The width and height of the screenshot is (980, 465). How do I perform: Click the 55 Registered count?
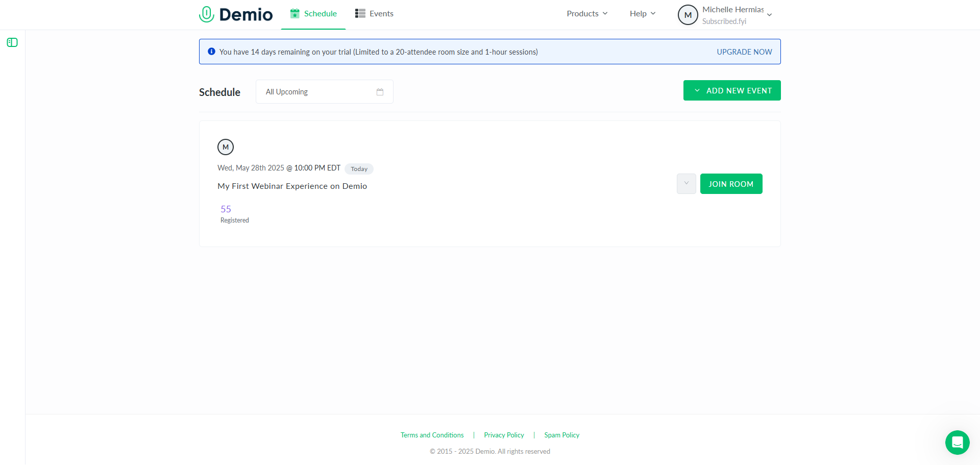234,214
